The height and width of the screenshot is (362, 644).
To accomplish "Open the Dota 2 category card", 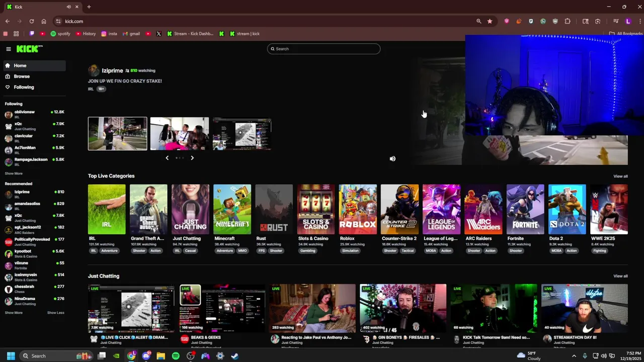I will 567,209.
